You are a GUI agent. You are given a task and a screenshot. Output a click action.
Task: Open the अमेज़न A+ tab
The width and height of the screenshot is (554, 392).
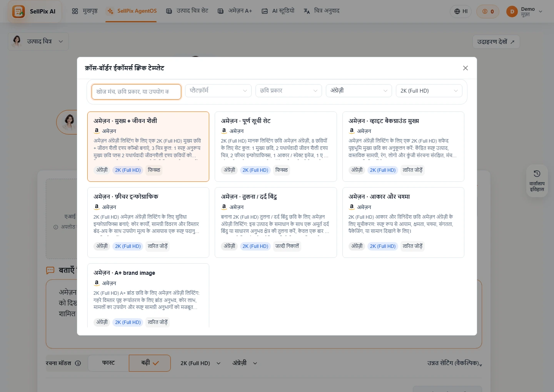(x=235, y=11)
